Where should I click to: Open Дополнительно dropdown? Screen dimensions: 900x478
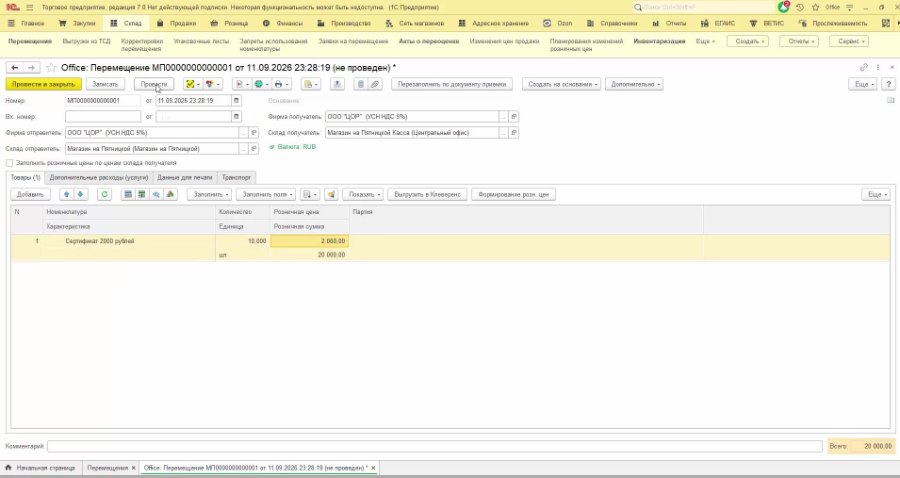click(634, 84)
